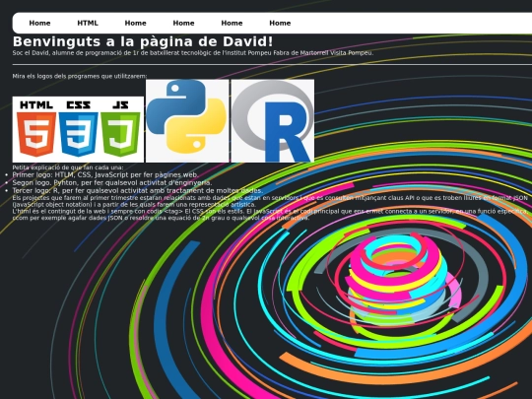Click the blue CSS3 shield in the logo image
Screen dimensions: 532x399
78,134
